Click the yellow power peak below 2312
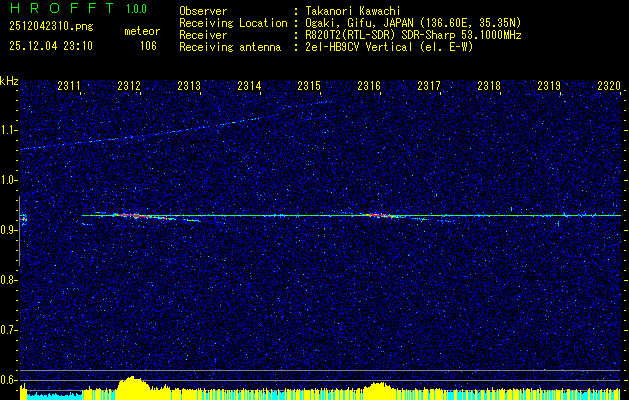The image size is (629, 400). [x=130, y=388]
